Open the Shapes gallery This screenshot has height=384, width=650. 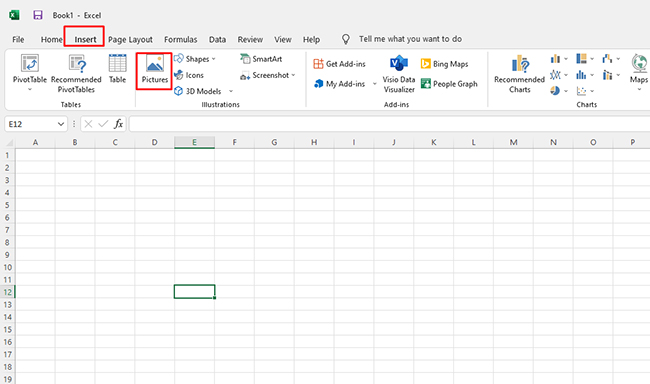point(195,59)
